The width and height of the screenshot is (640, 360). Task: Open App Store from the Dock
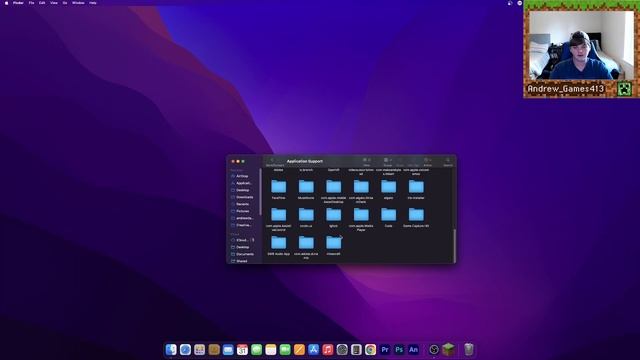pyautogui.click(x=313, y=349)
